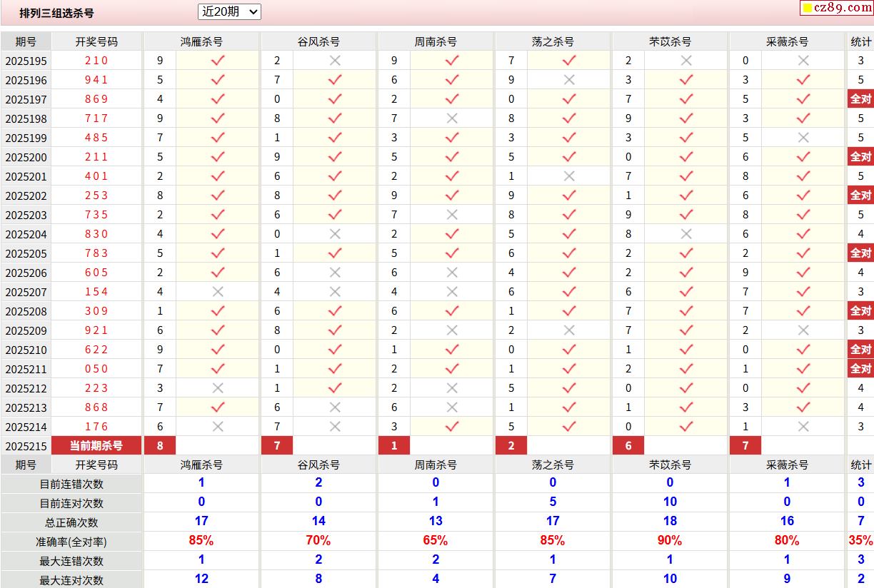Click the 全对 badge in row 2025197
The height and width of the screenshot is (588, 874).
click(860, 99)
